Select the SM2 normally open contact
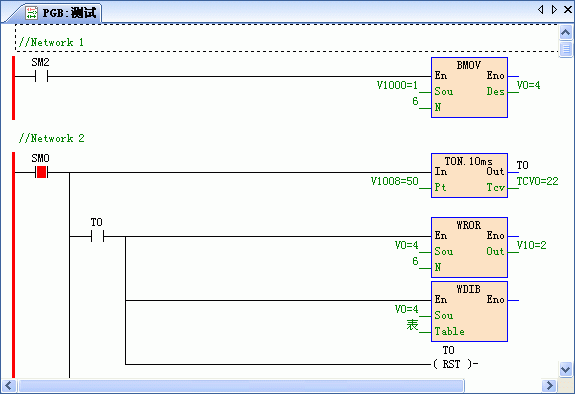575x394 pixels. [x=41, y=77]
